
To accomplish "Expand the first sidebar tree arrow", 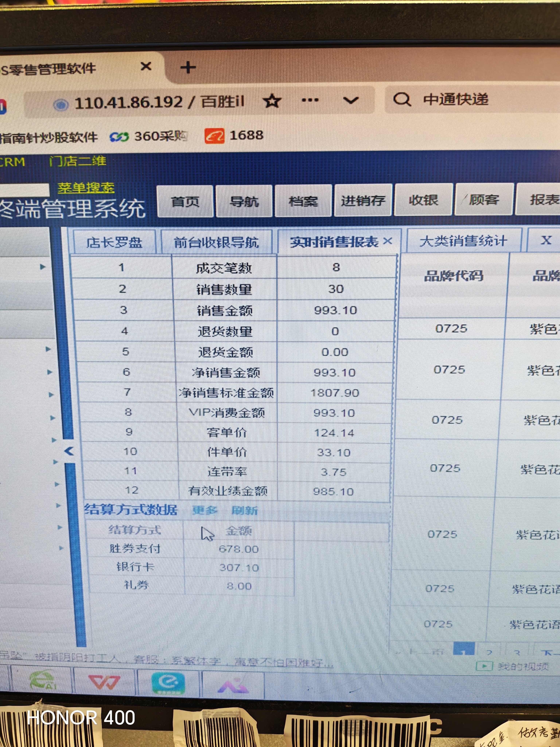I will [x=42, y=267].
